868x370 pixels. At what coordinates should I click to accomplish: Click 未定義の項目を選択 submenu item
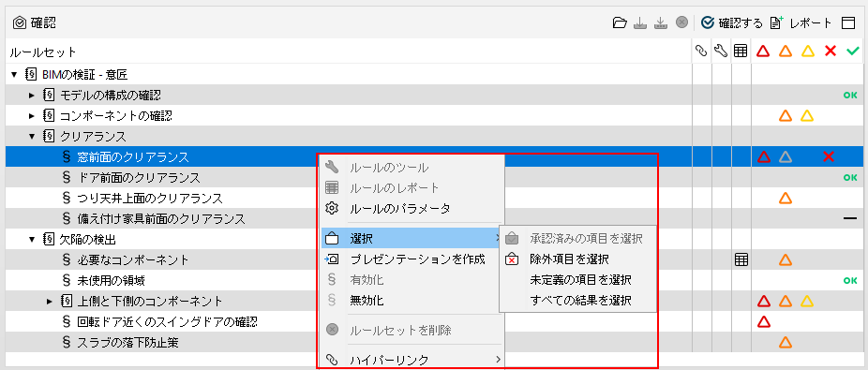click(578, 280)
